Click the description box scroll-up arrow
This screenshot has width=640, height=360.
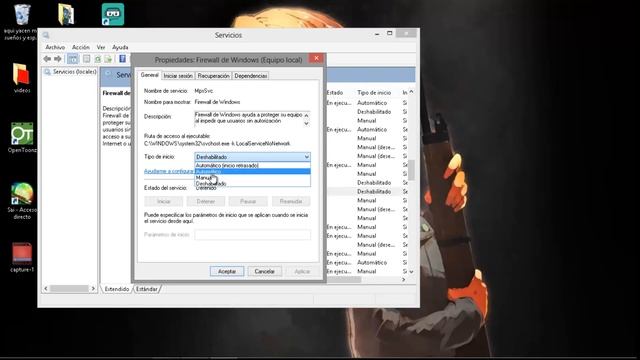pyautogui.click(x=307, y=116)
